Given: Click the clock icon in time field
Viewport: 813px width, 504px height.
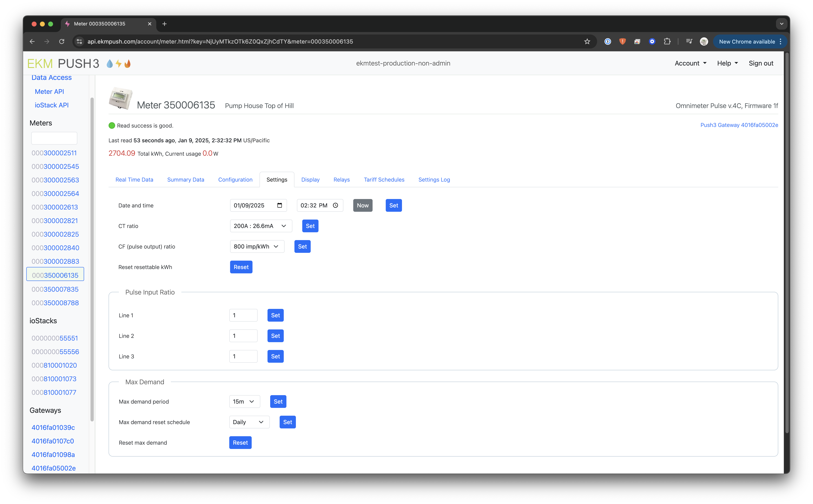Looking at the screenshot, I should click(x=335, y=205).
